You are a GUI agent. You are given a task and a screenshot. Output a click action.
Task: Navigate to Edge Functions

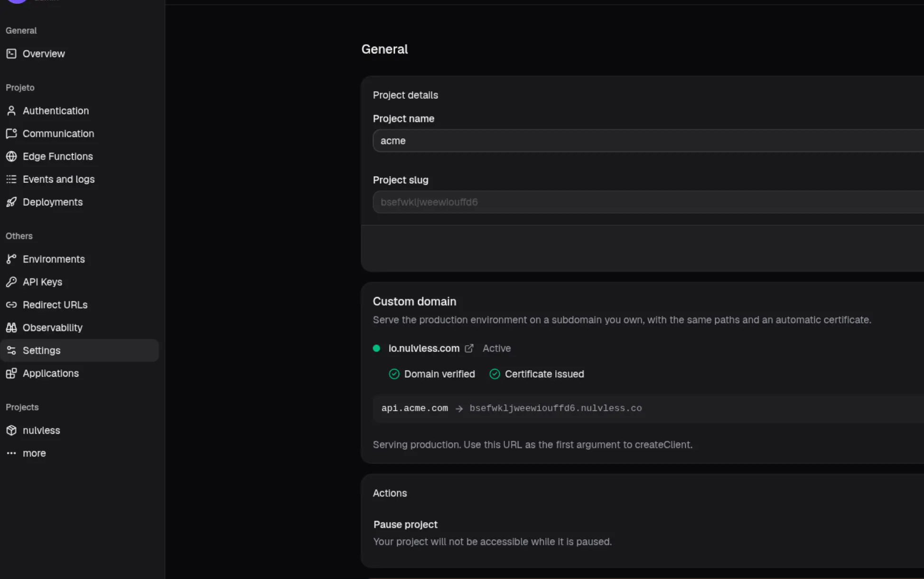click(80, 156)
